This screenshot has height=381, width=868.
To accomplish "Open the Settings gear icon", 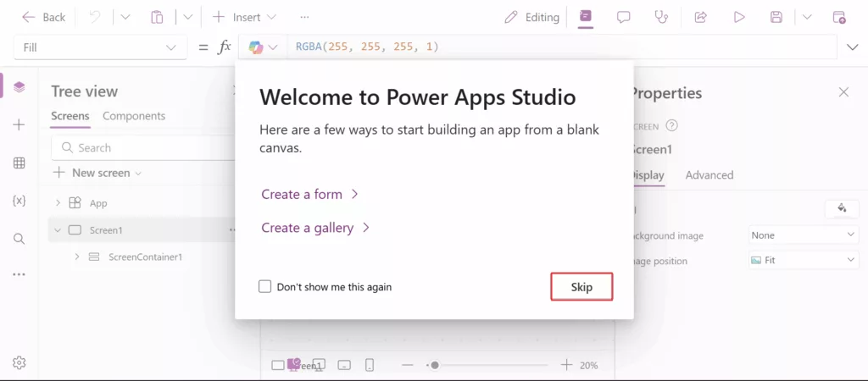I will pos(19,362).
